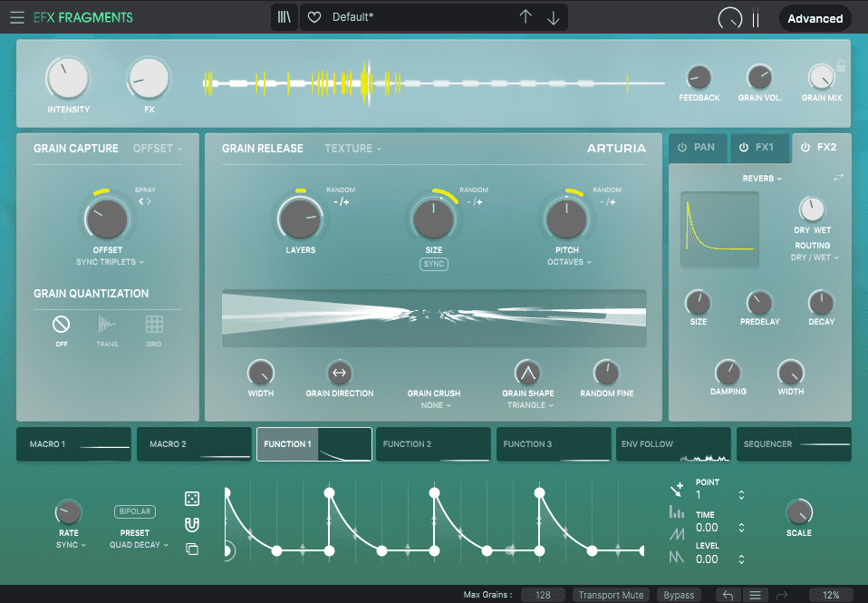Select the add-point draw tool icon

tap(677, 489)
